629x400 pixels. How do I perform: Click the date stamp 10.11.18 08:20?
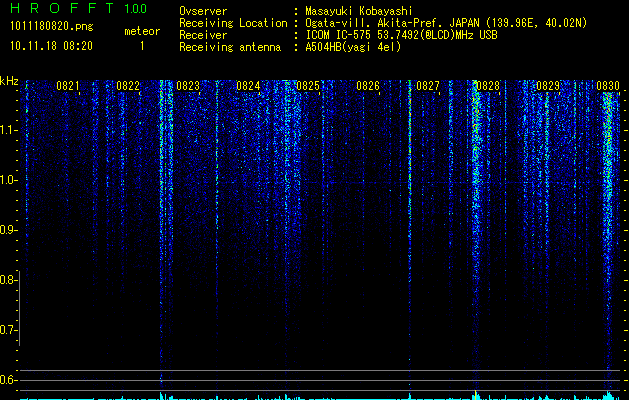pos(51,46)
